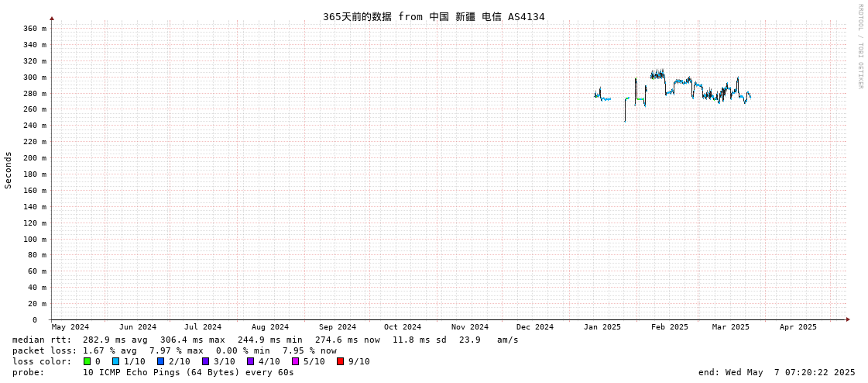Click the '244.9 ms min' value
Image resolution: width=868 pixels, height=383 pixels.
pyautogui.click(x=270, y=340)
